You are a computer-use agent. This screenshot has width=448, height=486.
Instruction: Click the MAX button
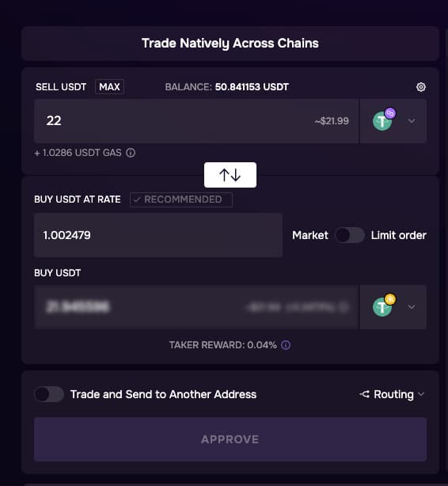[109, 87]
